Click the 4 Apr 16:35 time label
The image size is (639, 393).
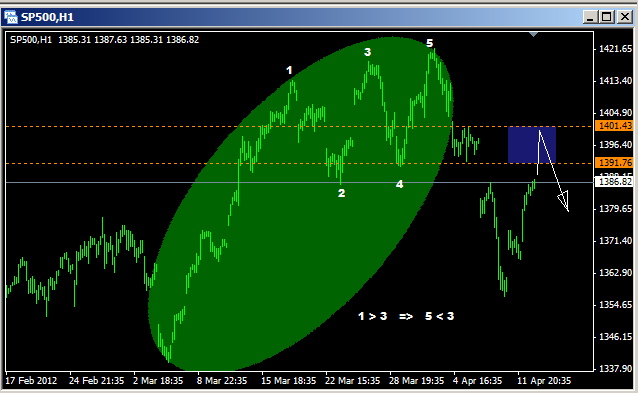[478, 381]
